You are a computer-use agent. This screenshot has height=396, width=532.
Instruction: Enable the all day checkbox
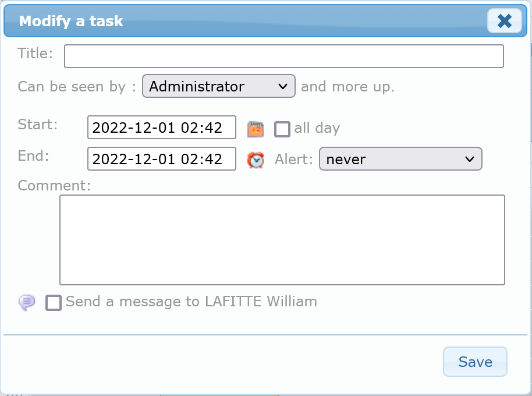282,129
